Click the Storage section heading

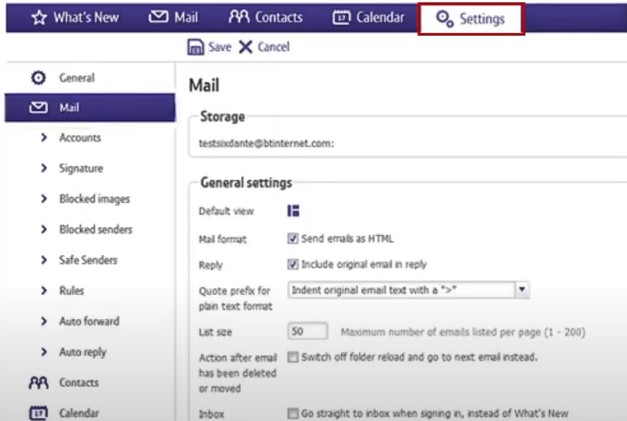point(222,117)
